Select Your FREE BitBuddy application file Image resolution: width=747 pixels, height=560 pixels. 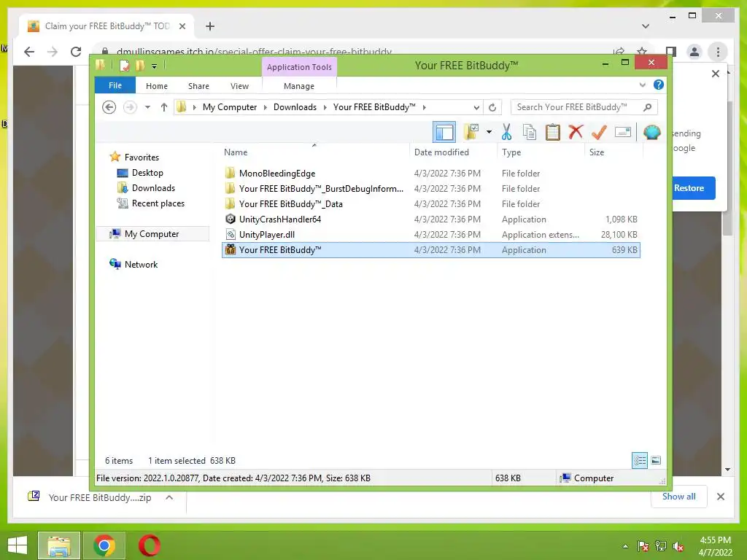click(x=430, y=250)
